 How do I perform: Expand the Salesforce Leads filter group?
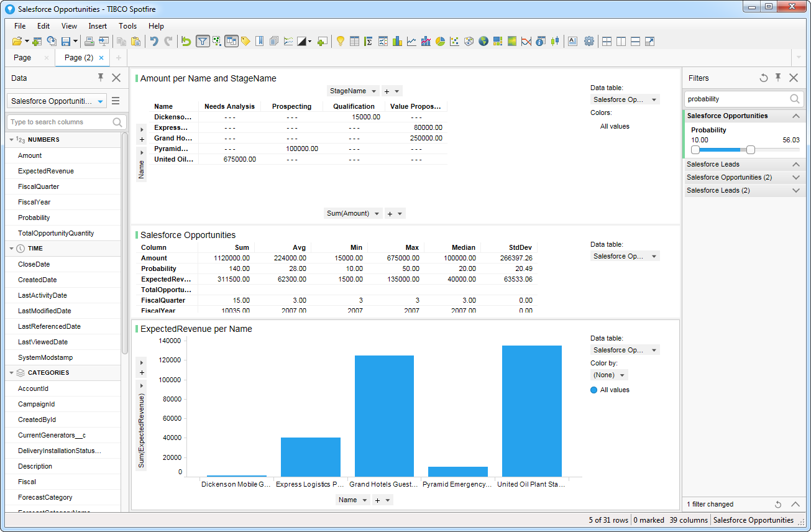744,164
